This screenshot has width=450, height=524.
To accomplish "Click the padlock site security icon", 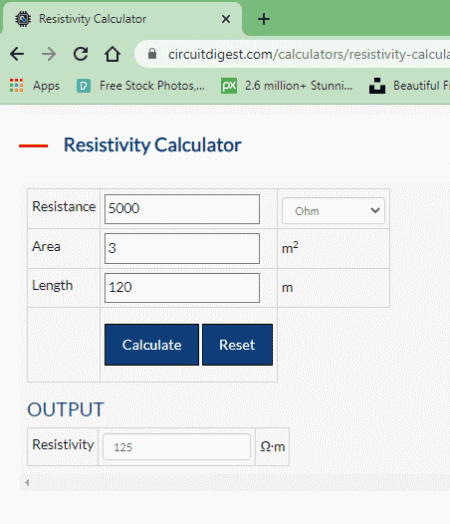I will pos(152,53).
